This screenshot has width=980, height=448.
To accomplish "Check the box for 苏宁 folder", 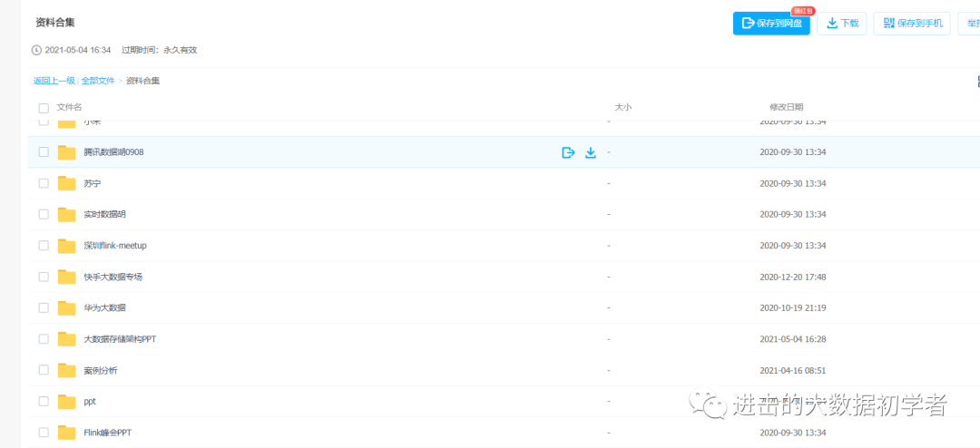I will pos(44,183).
